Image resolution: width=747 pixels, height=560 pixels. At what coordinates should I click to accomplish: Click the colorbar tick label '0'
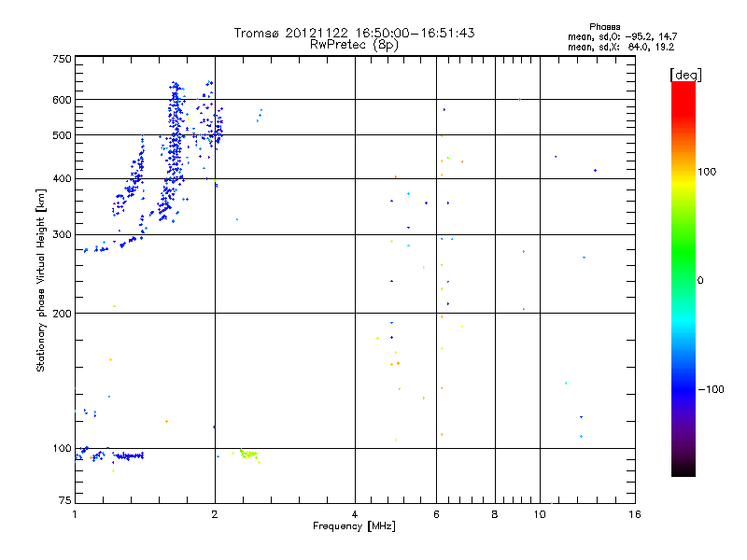click(700, 281)
